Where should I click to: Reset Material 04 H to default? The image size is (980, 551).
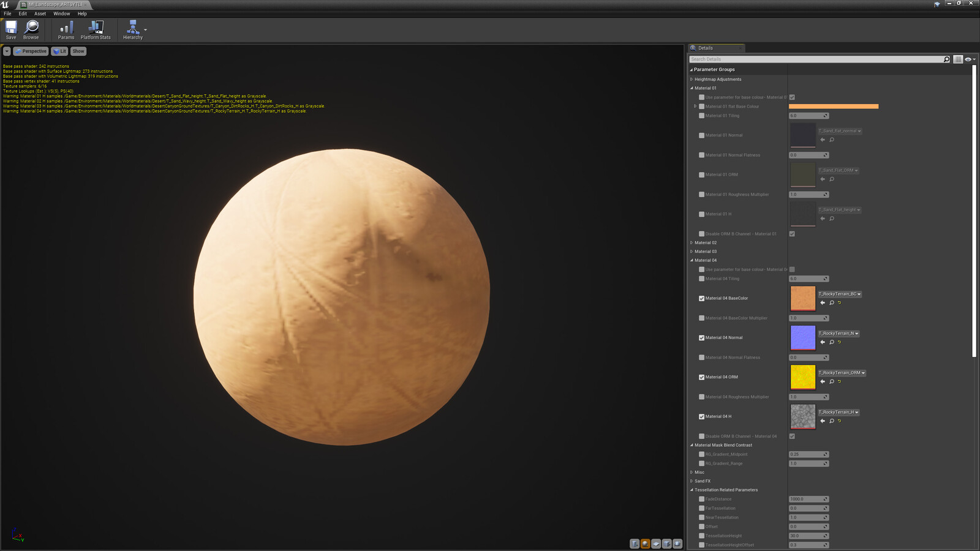839,421
